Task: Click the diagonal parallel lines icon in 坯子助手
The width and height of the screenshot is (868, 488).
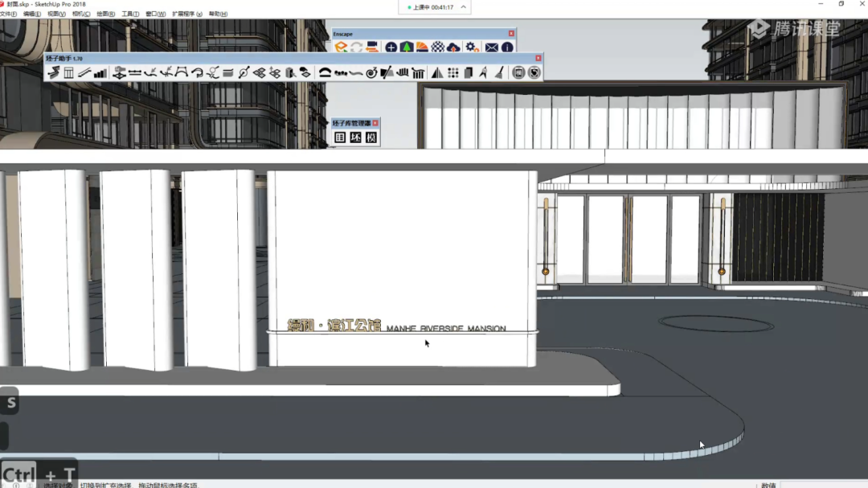Action: [x=84, y=72]
